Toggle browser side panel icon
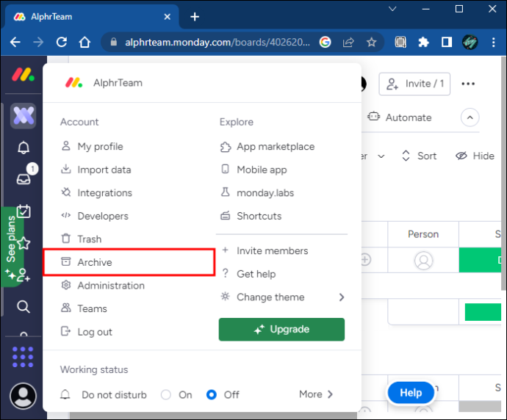The image size is (507, 420). (447, 42)
